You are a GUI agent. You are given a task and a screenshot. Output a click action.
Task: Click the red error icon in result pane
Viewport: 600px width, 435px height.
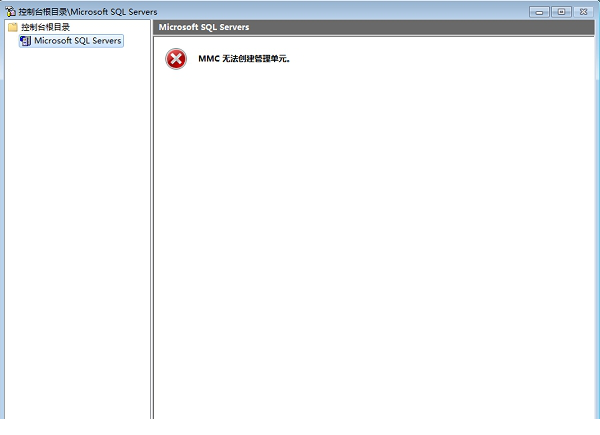coord(176,59)
